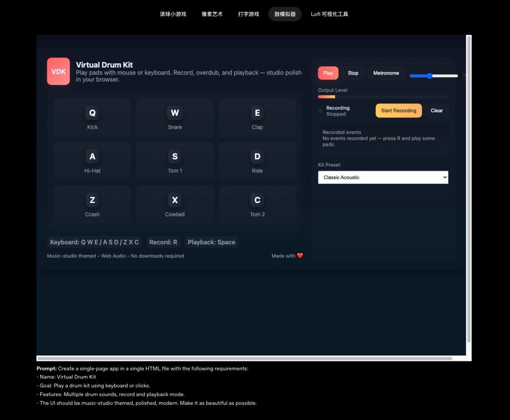Trigger the Crash pad (Z)
Viewport: 510px width, 420px height.
click(x=92, y=205)
